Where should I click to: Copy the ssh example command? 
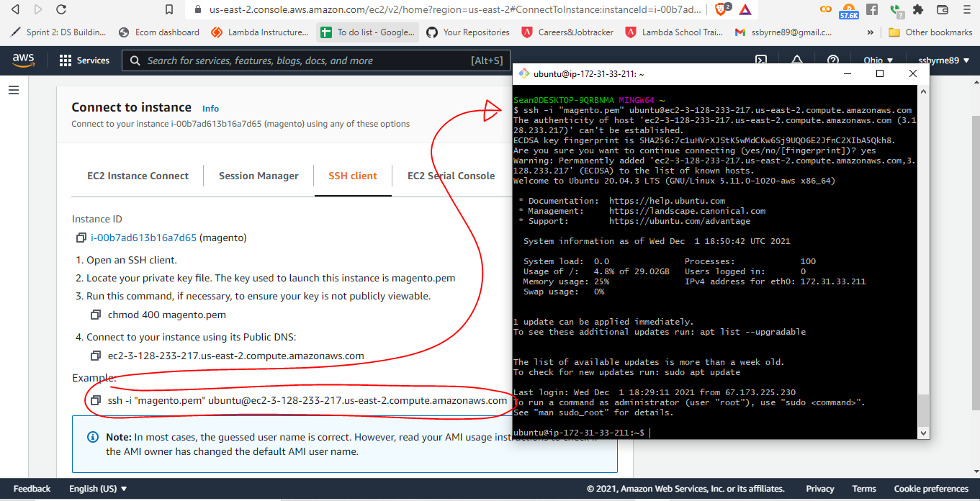[95, 400]
